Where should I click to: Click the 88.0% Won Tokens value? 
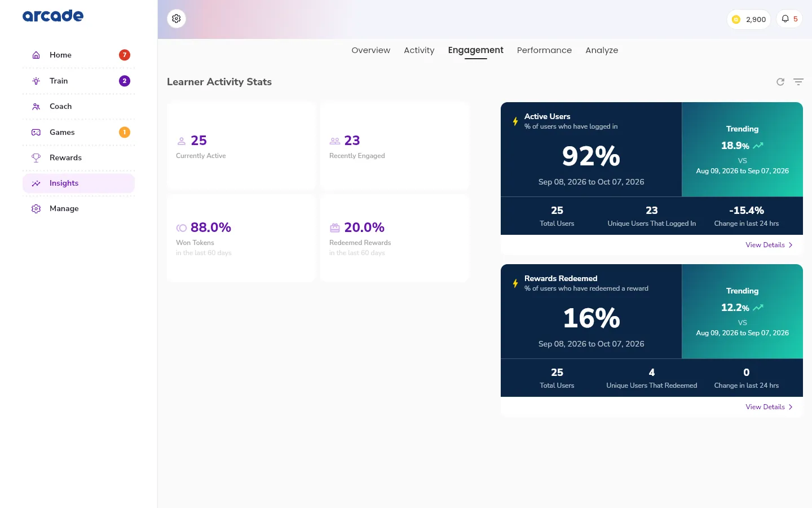(x=211, y=227)
